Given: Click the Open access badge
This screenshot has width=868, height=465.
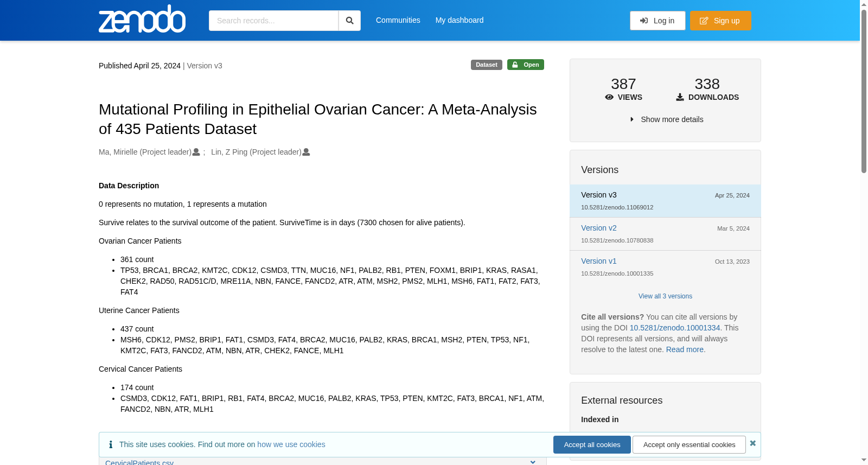Looking at the screenshot, I should pos(526,65).
